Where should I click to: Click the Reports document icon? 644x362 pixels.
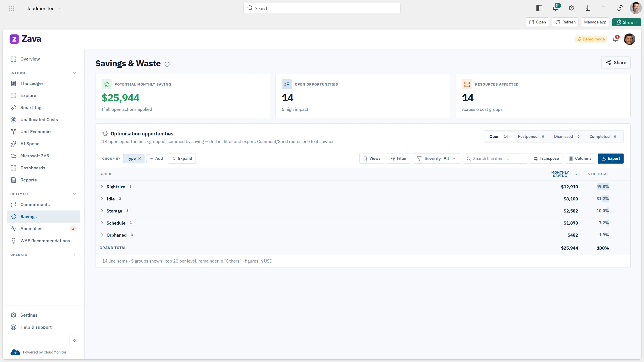[x=13, y=180]
